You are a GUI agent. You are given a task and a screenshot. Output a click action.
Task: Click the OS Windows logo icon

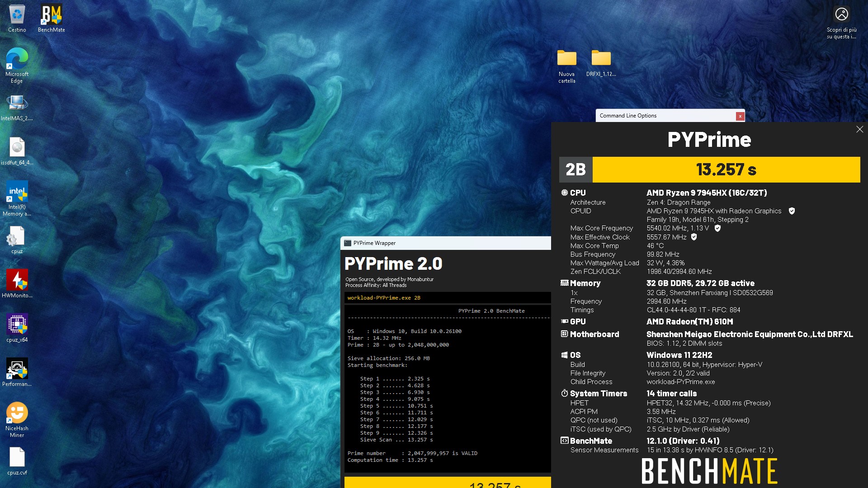coord(564,355)
